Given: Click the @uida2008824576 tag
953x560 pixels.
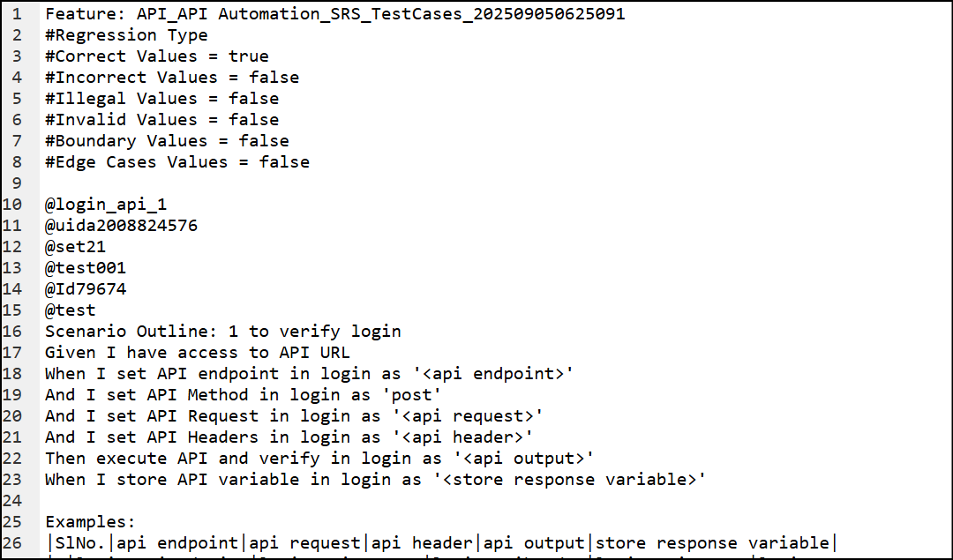Looking at the screenshot, I should pyautogui.click(x=121, y=226).
